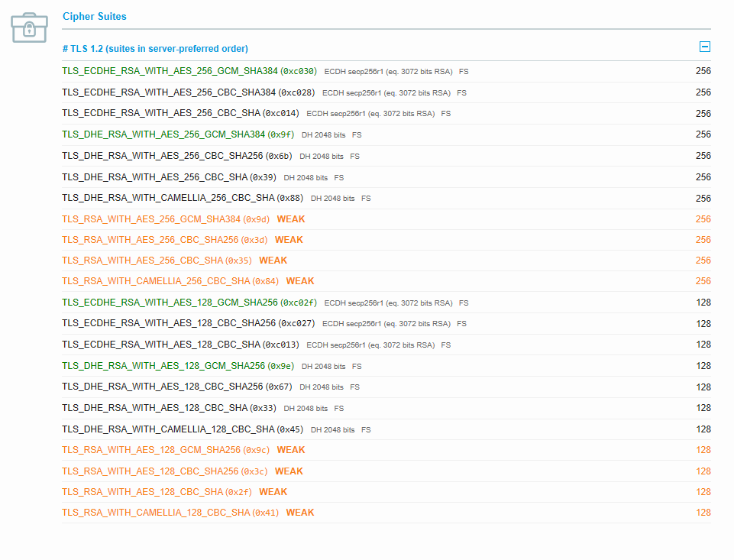Click WEAK label on the 0x41 suite row
The image size is (734, 560).
(300, 513)
